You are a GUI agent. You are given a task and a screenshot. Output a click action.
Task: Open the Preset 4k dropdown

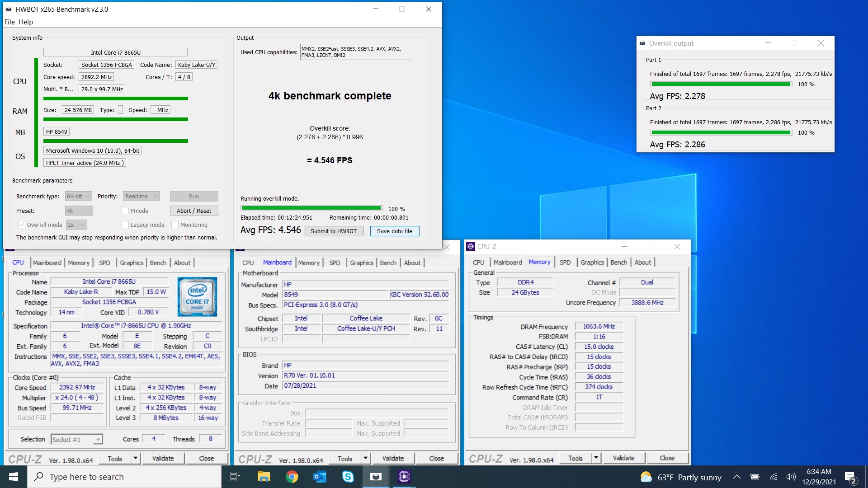[x=79, y=211]
